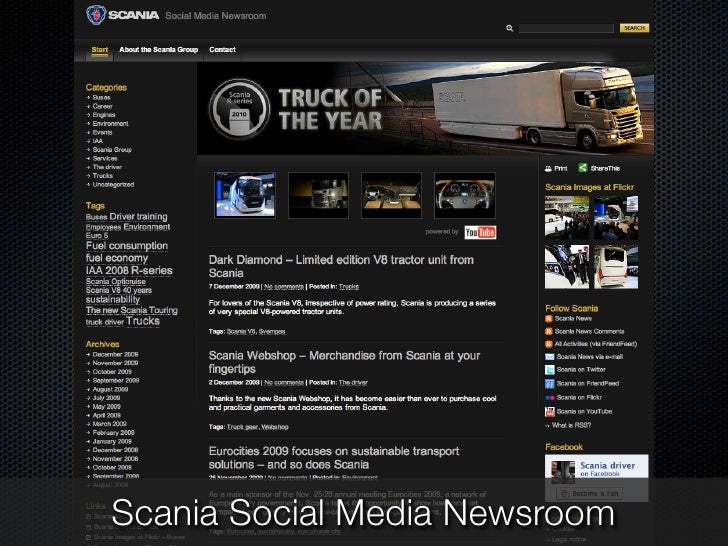Open the Engines category
Image resolution: width=728 pixels, height=546 pixels.
tap(104, 115)
